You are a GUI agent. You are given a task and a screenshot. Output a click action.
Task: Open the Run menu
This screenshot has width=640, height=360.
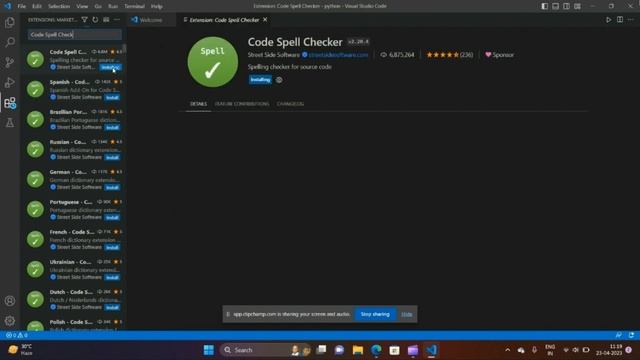[x=113, y=6]
